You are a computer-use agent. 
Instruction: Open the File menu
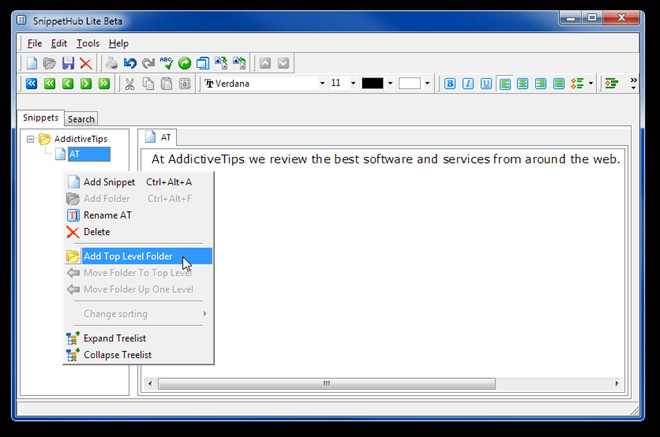click(35, 43)
